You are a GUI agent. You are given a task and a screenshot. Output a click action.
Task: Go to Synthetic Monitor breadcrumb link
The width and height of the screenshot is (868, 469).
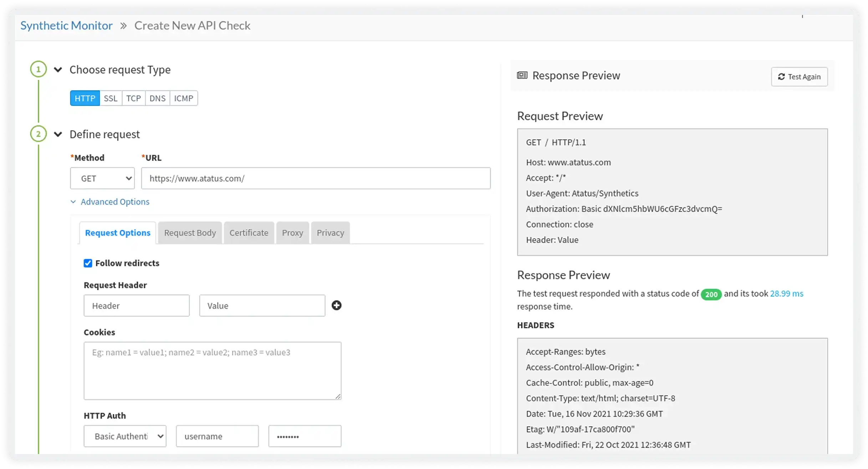[x=66, y=26]
